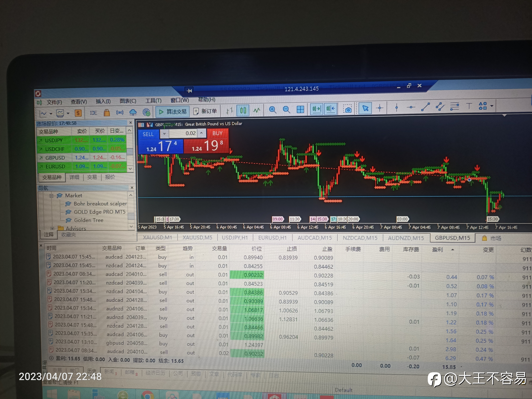The height and width of the screenshot is (399, 532).
Task: Select the horizontal line drawing tool
Action: click(x=411, y=107)
